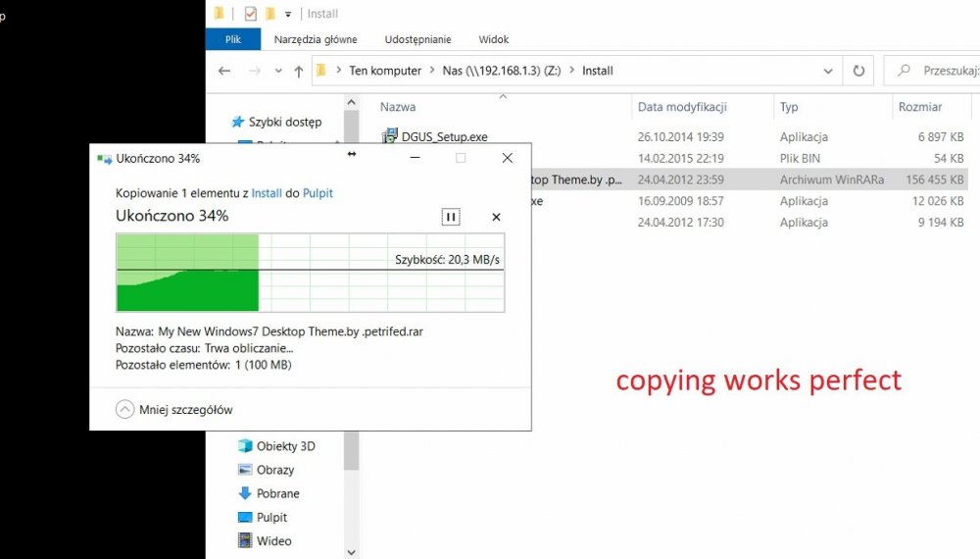Screen dimensions: 980x559
Task: Click the copy progress speed graph
Action: [310, 273]
